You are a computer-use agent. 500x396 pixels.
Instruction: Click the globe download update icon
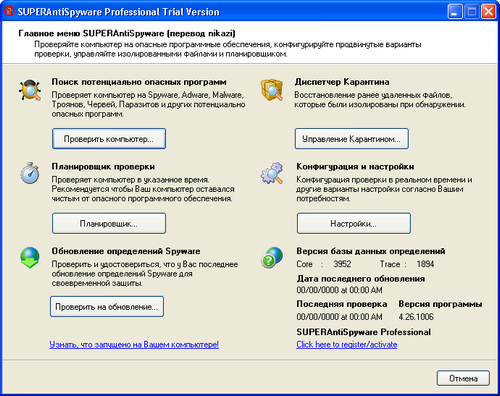30,257
